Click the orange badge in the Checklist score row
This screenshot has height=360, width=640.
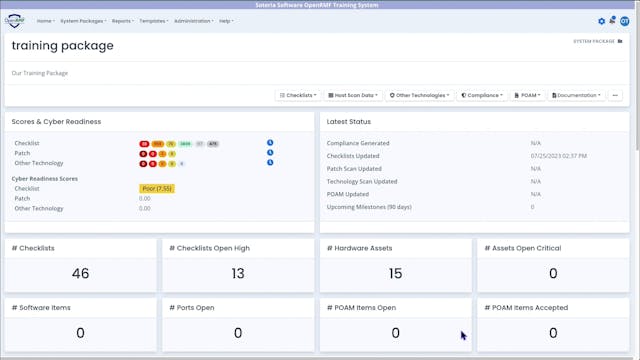point(158,144)
